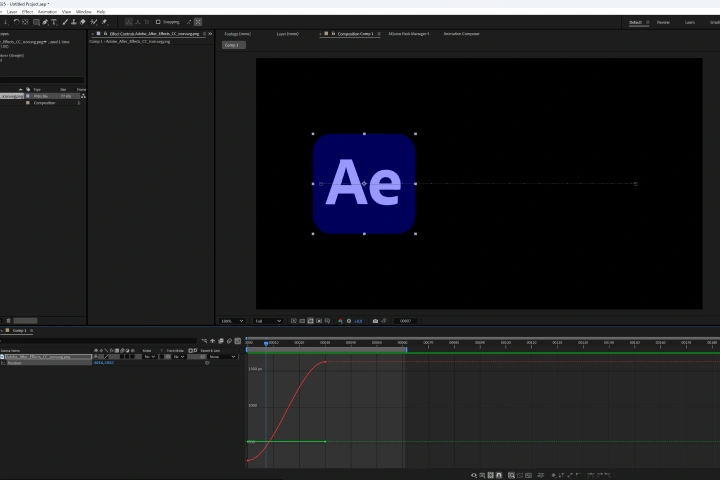Screen dimensions: 720x480
Task: Select the Puppet Pin tool
Action: coord(104,22)
